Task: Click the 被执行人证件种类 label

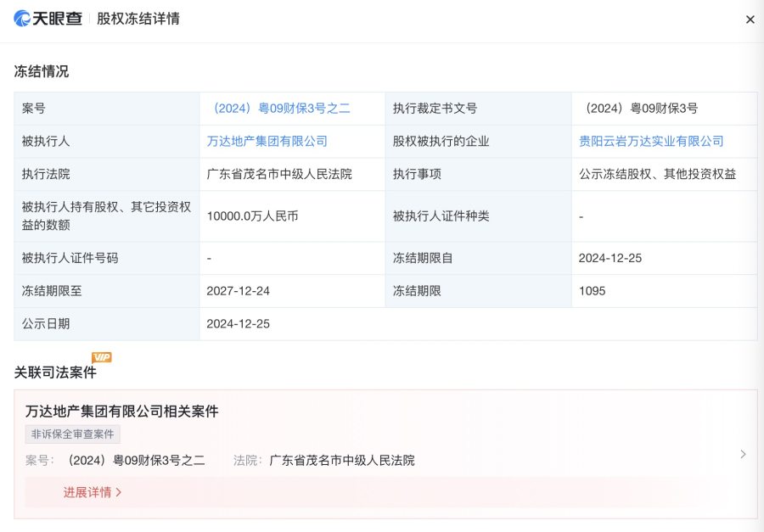Action: coord(441,216)
